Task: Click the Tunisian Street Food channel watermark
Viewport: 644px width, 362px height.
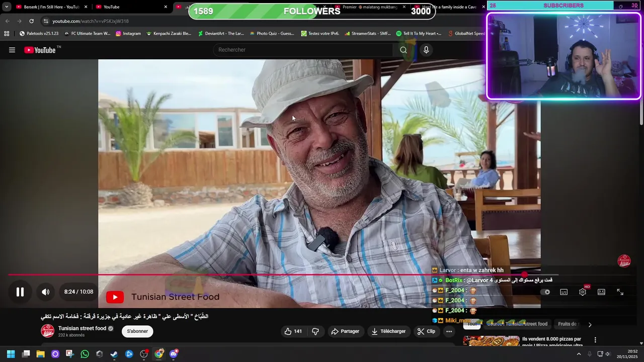Action: coord(624,261)
